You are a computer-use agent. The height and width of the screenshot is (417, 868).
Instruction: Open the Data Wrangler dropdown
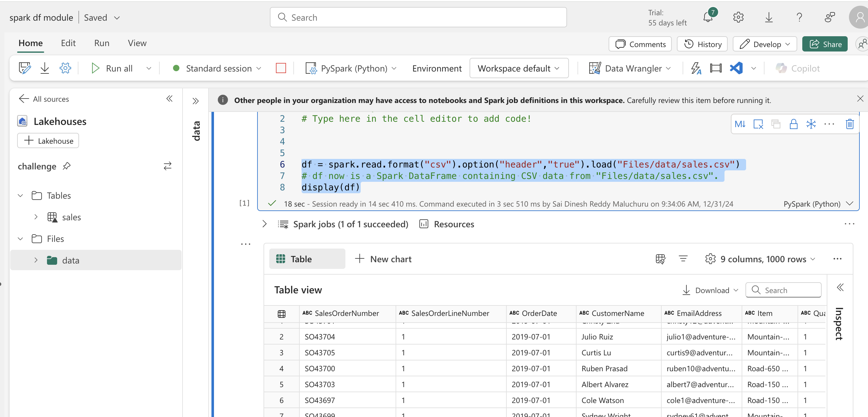point(668,68)
